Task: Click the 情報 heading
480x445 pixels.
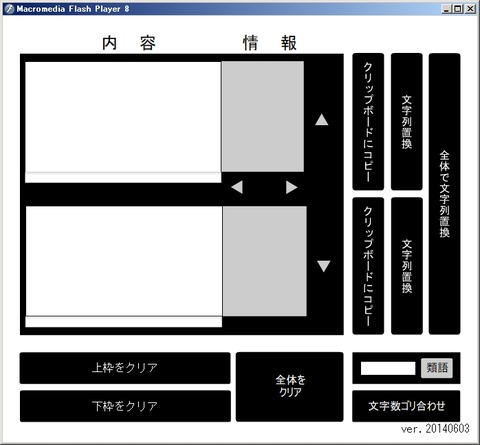Action: click(270, 43)
